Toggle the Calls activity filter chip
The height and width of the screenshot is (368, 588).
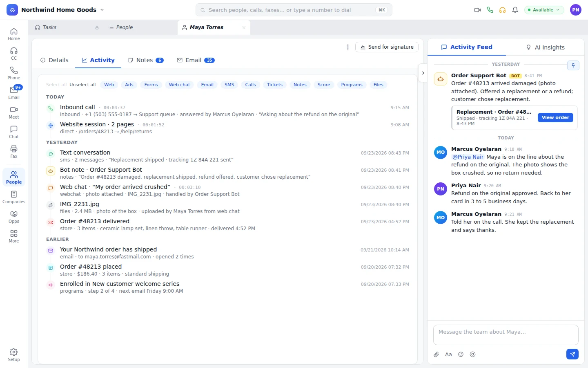250,85
